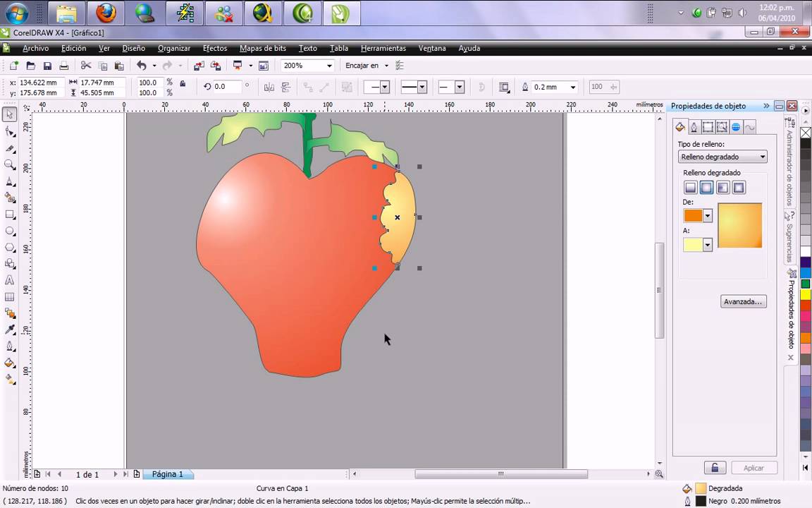Viewport: 812px width, 508px height.
Task: Click the Cut scissors icon
Action: [x=86, y=66]
